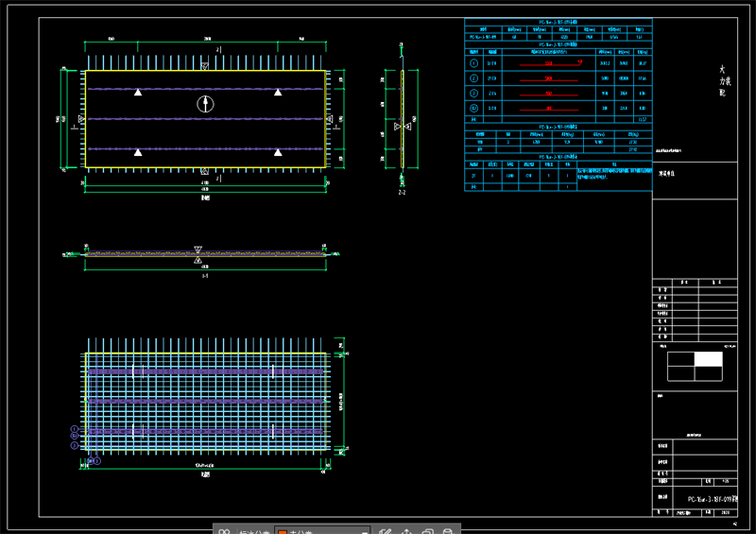Click the 1-1 section label under the elevation

coord(205,276)
